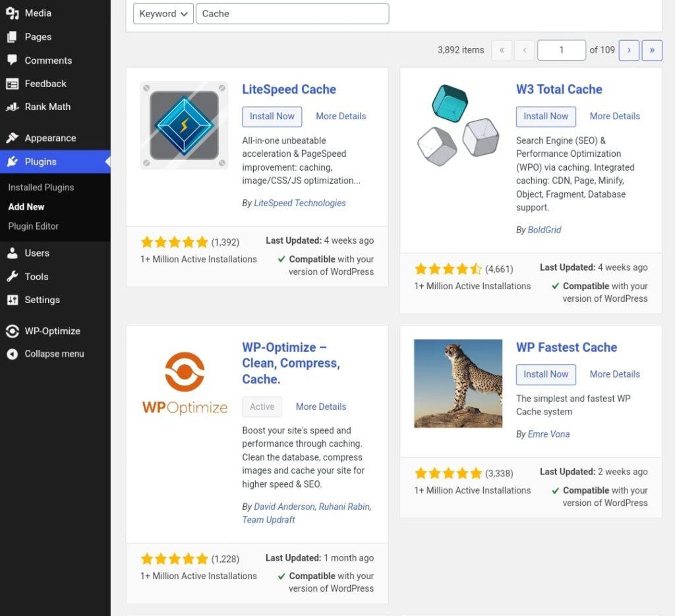Viewport: 675px width, 616px height.
Task: Open the LiteSpeed Technologies author link
Action: (x=300, y=203)
